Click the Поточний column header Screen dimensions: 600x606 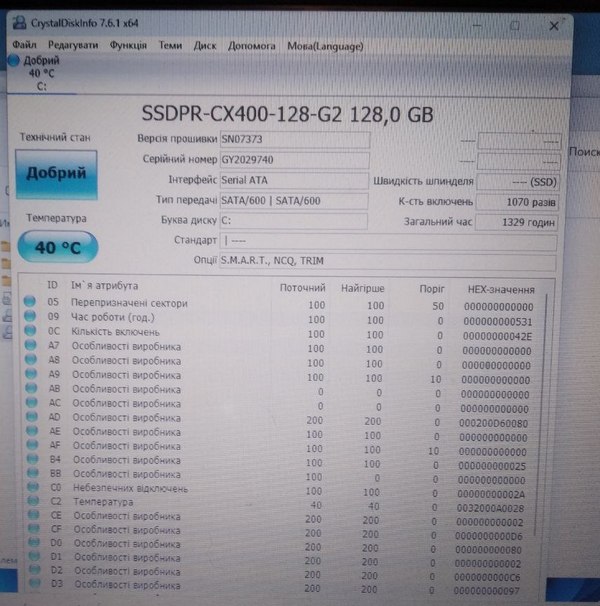coord(302,287)
